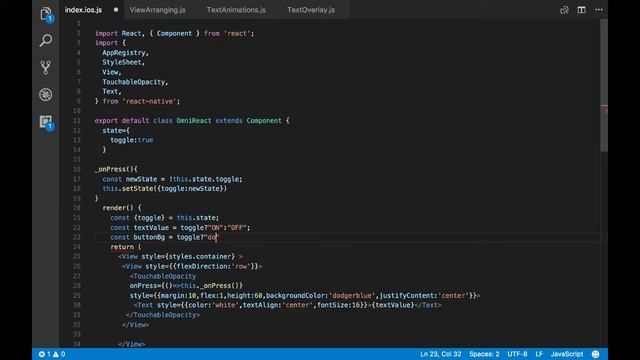Change file encoding via UTF-8
This screenshot has width=640, height=360.
[x=517, y=354]
